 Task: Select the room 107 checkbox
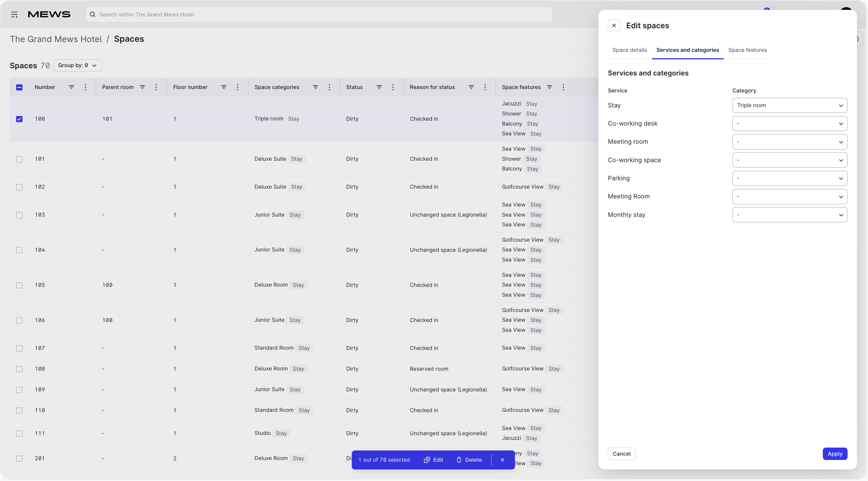pos(19,348)
